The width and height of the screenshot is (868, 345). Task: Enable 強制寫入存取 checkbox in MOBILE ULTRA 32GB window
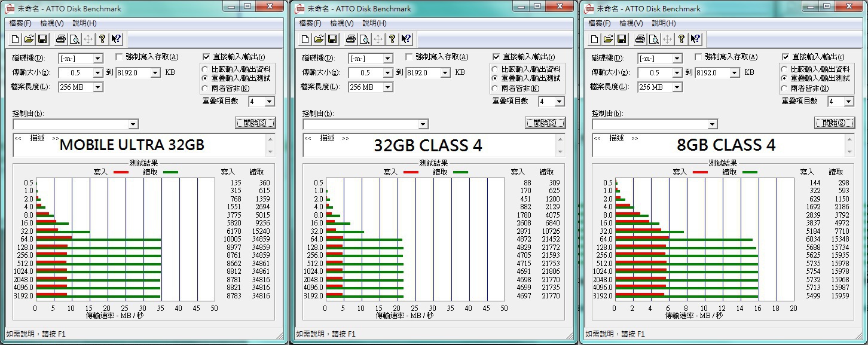tap(120, 57)
